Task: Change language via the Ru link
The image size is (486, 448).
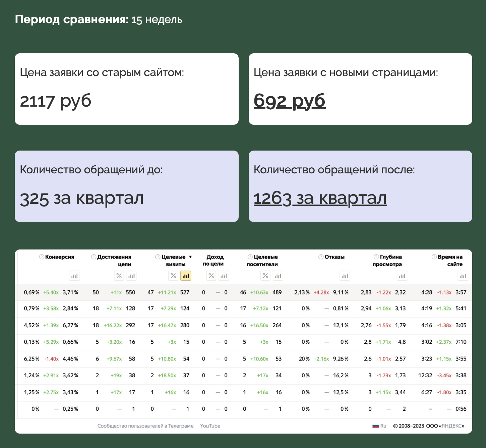Action: (x=383, y=426)
